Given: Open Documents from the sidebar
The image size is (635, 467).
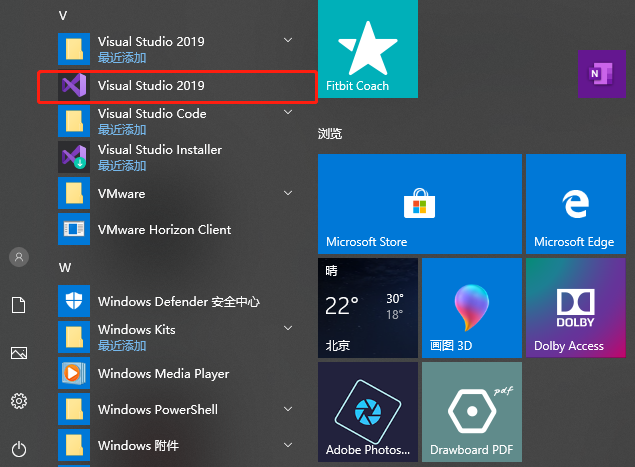Looking at the screenshot, I should [19, 305].
